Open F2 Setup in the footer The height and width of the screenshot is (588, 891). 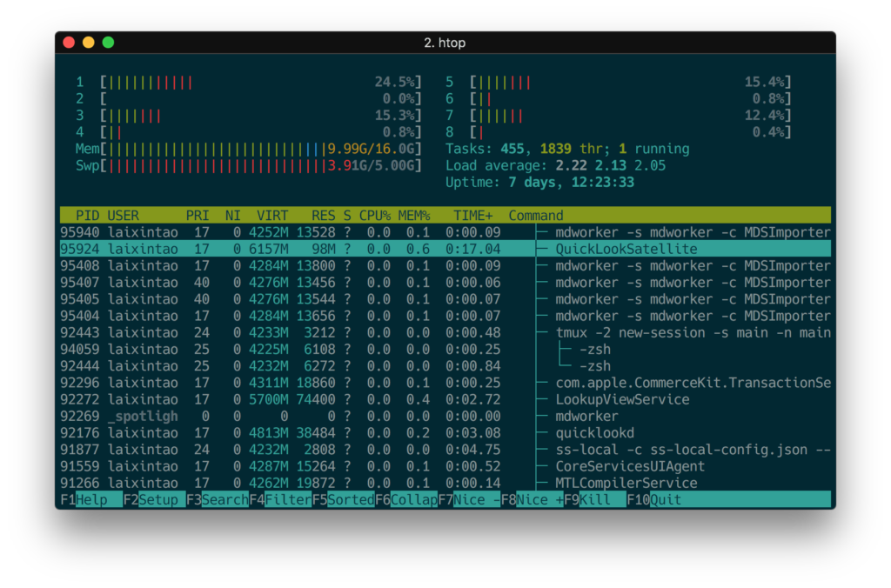pyautogui.click(x=154, y=500)
